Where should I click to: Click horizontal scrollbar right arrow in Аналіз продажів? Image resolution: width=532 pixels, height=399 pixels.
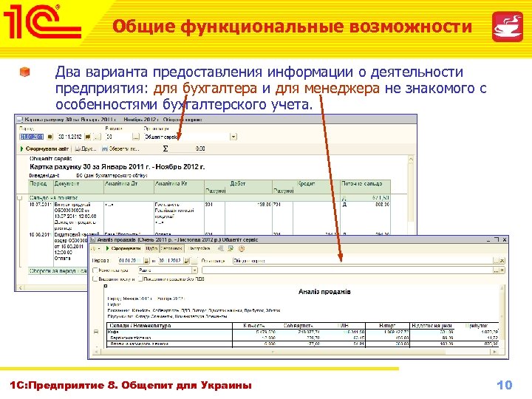pyautogui.click(x=496, y=352)
